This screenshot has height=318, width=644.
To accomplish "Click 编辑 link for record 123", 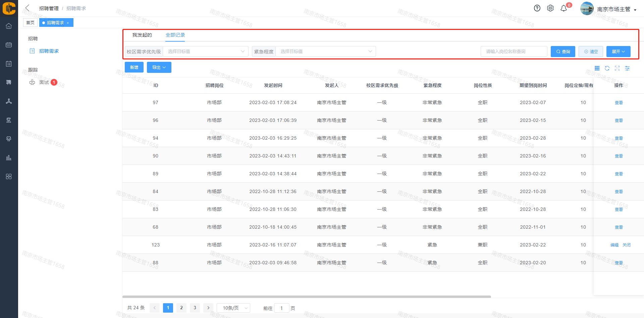I will [x=614, y=245].
